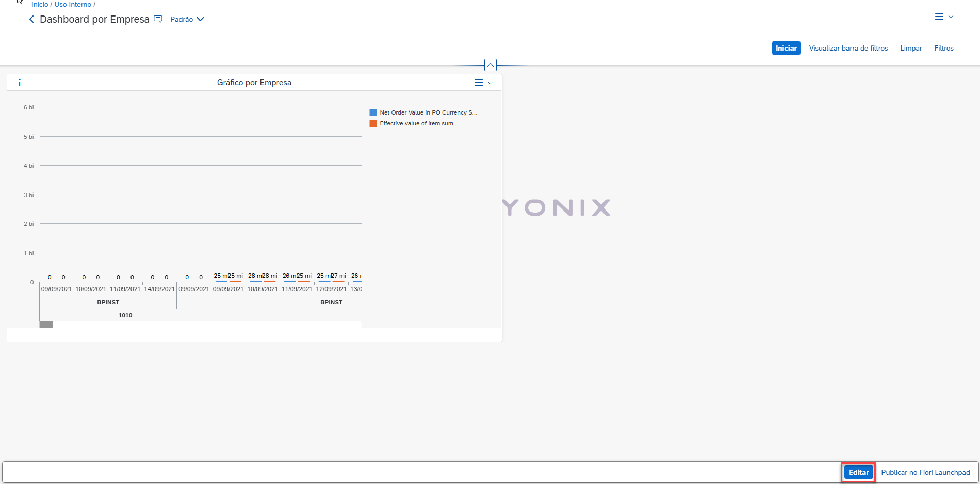This screenshot has height=484, width=980.
Task: Collapse the header with the up chevron
Action: point(491,65)
